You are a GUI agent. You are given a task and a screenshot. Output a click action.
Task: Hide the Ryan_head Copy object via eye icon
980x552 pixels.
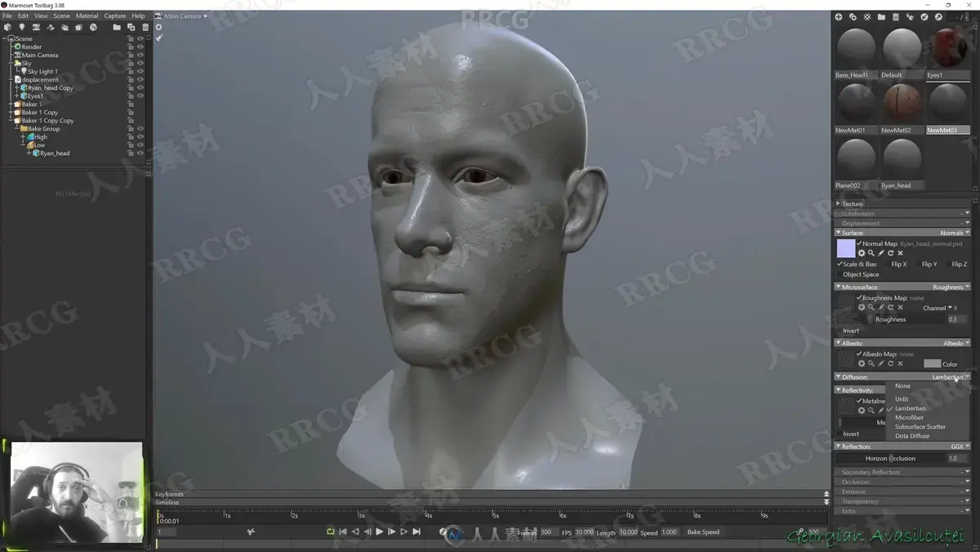pos(140,87)
